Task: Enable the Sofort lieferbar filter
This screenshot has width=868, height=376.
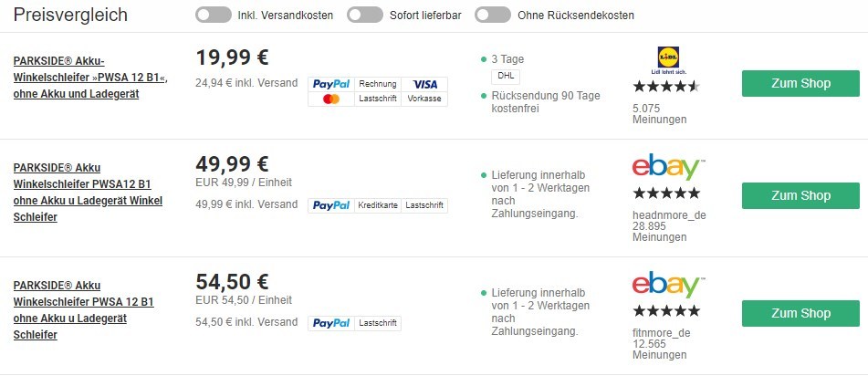Action: pos(365,15)
